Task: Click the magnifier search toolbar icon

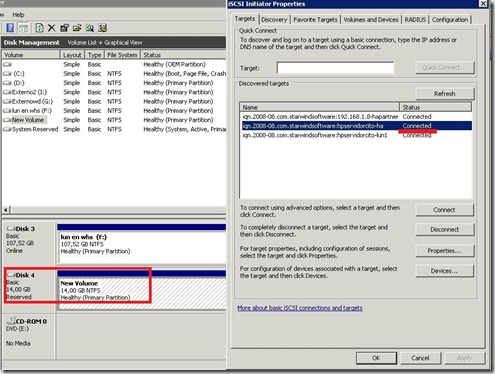Action: pos(90,28)
